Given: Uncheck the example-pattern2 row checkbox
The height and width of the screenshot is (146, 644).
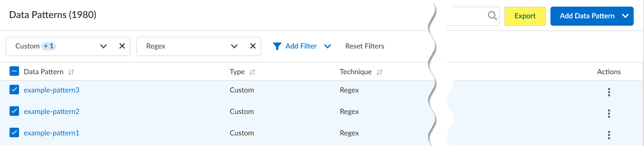Looking at the screenshot, I should click(x=14, y=111).
